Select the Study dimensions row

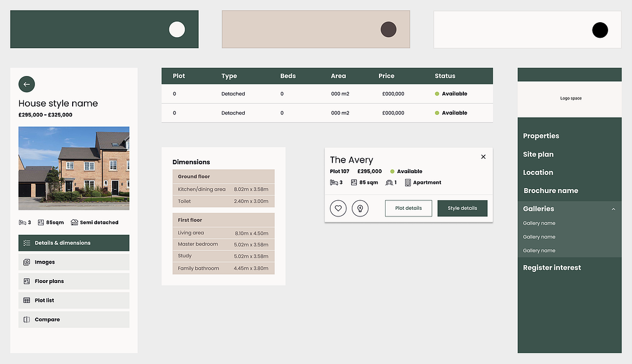(223, 256)
